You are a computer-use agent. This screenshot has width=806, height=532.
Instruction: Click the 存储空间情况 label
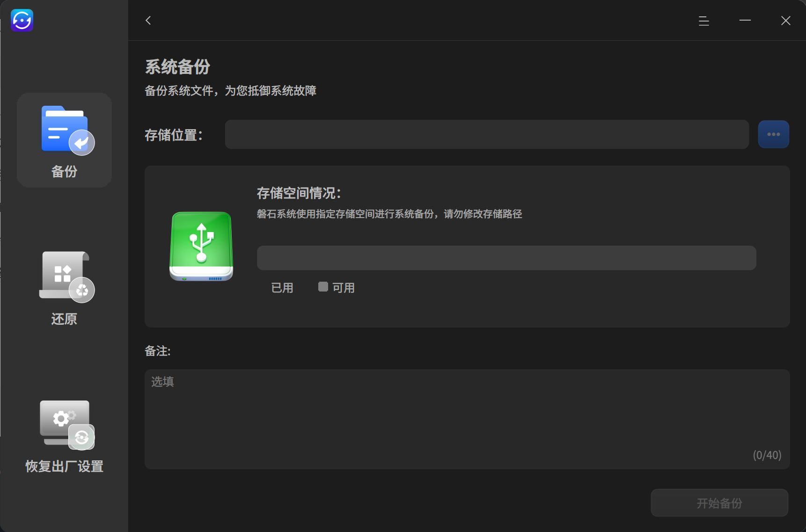tap(299, 193)
